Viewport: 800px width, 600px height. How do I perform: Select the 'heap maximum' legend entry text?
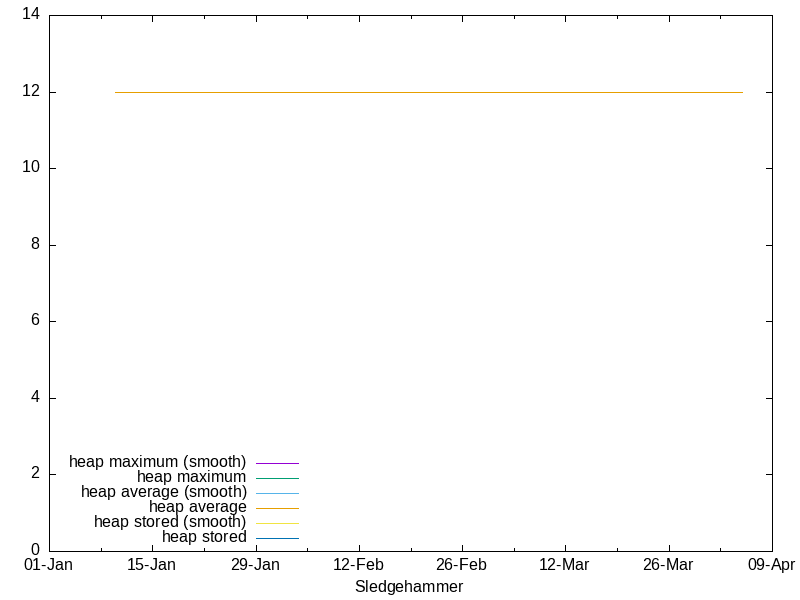tap(191, 477)
